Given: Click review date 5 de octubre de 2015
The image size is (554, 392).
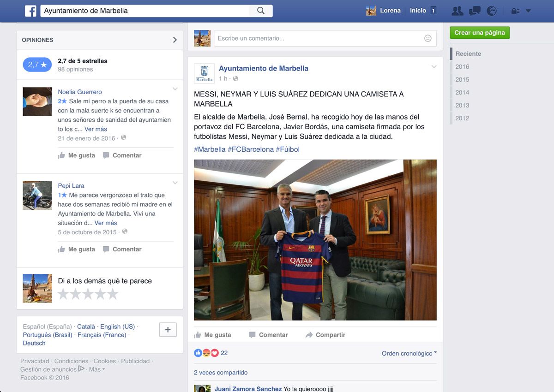Looking at the screenshot, I should point(87,232).
